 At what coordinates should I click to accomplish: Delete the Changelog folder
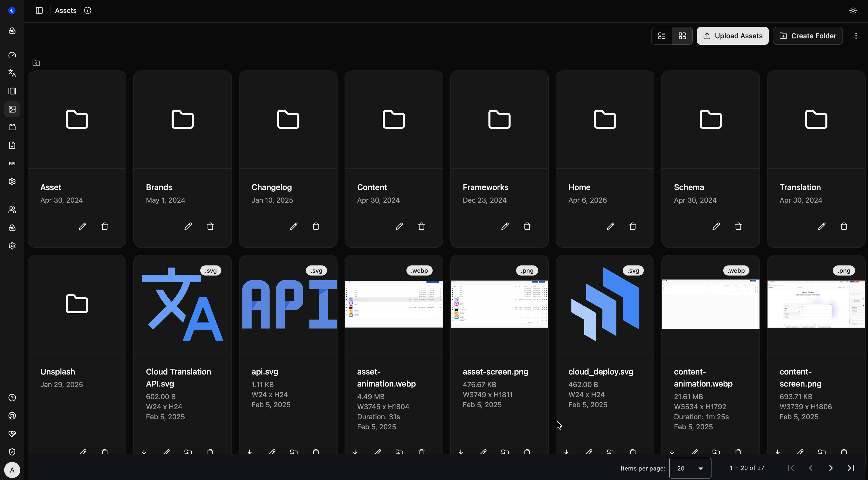pyautogui.click(x=316, y=226)
